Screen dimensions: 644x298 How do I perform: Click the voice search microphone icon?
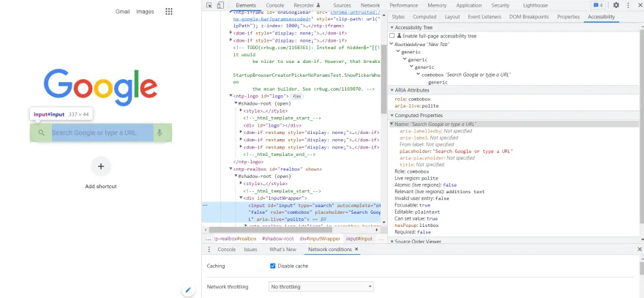[160, 133]
